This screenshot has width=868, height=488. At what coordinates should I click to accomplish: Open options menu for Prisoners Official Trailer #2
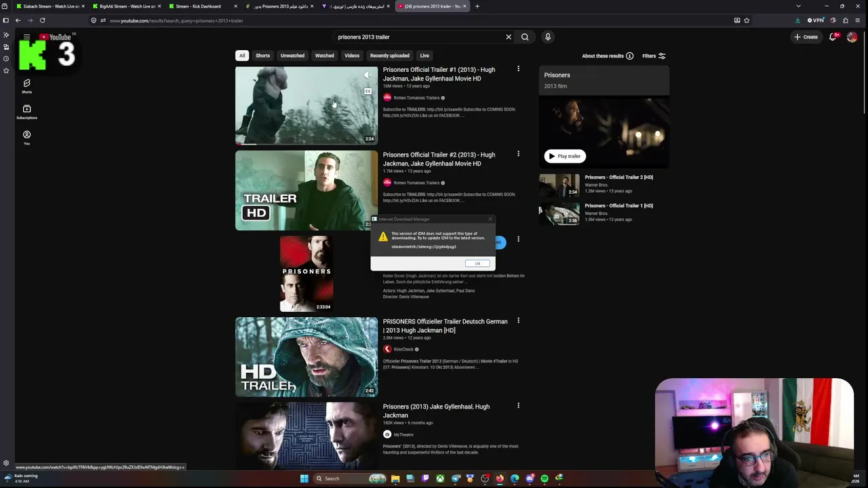pyautogui.click(x=518, y=154)
